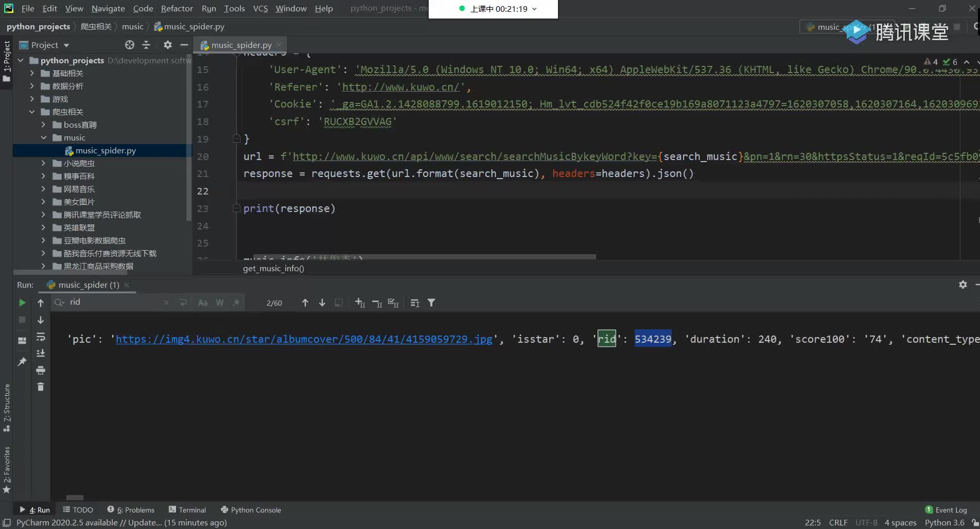Select music_spider.py in project tree

point(106,150)
